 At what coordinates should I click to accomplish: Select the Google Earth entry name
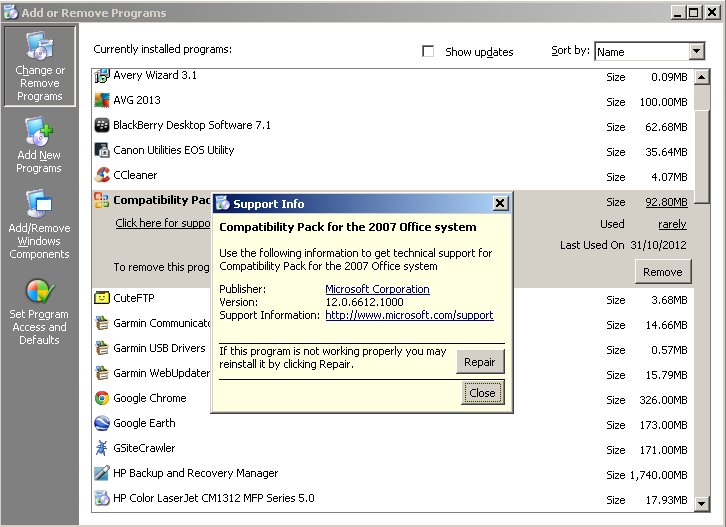coord(144,423)
